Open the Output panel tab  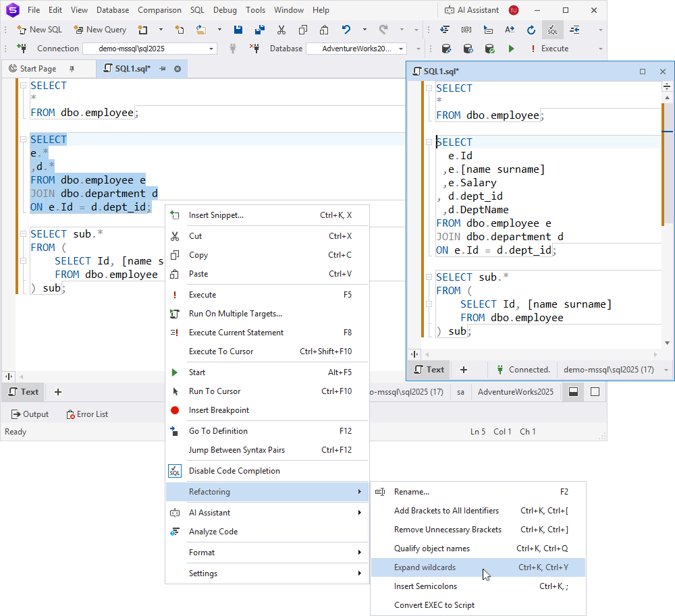coord(30,414)
